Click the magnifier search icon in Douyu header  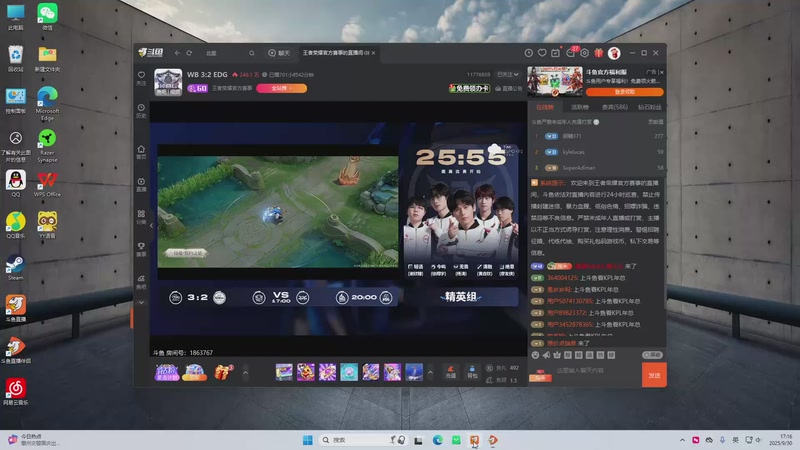click(252, 53)
